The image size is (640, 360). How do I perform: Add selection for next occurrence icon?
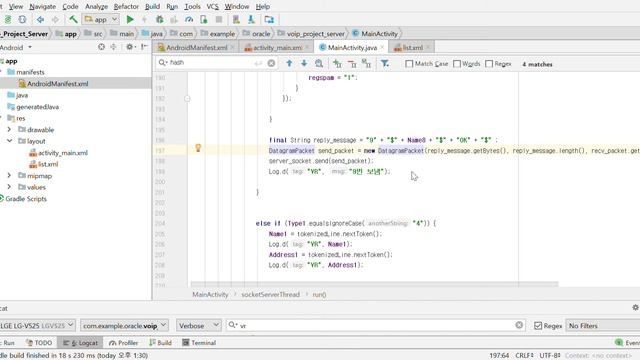click(x=337, y=63)
